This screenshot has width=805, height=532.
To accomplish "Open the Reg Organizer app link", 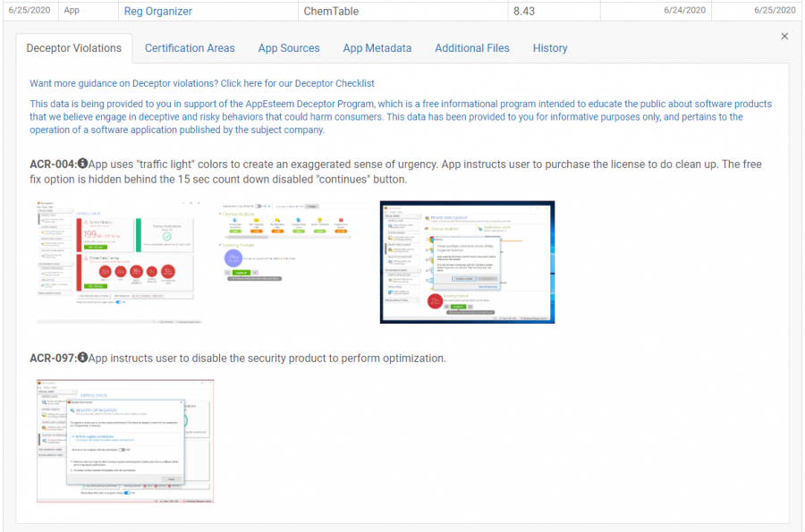I will pos(158,12).
